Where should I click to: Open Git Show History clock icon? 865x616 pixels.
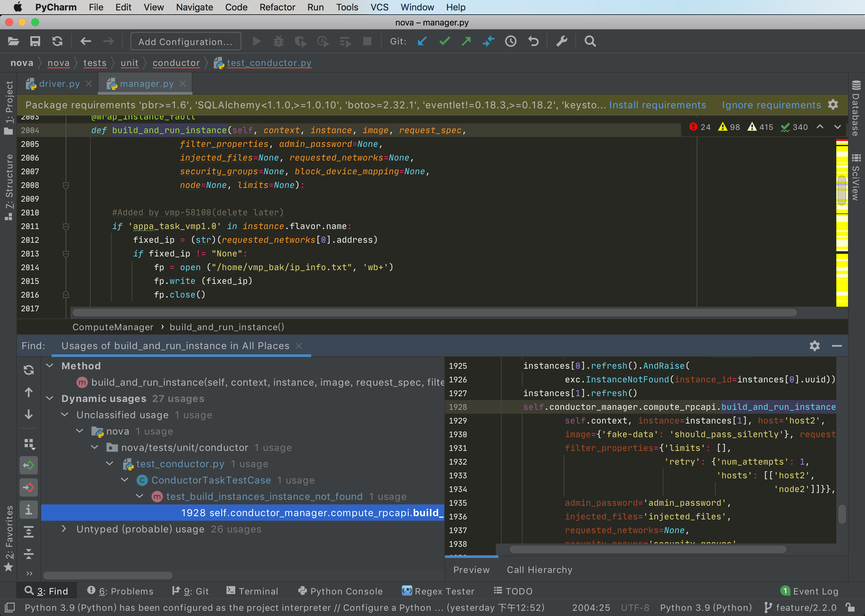510,41
